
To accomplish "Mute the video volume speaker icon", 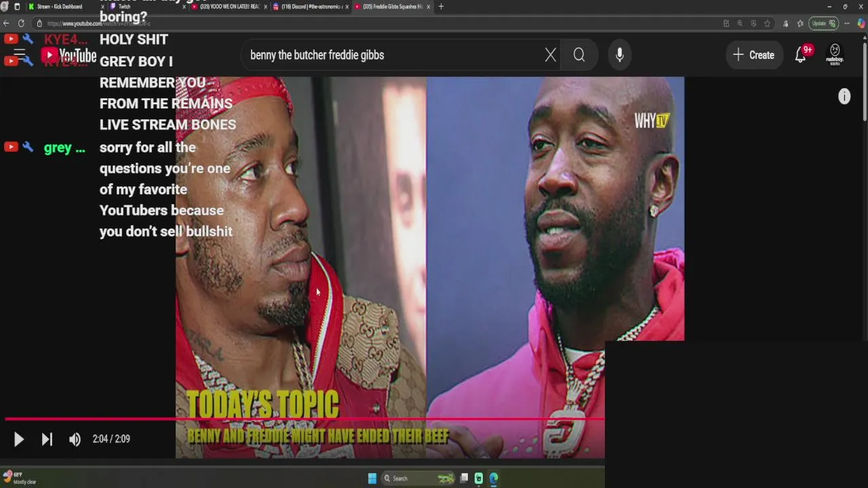I will click(x=75, y=439).
